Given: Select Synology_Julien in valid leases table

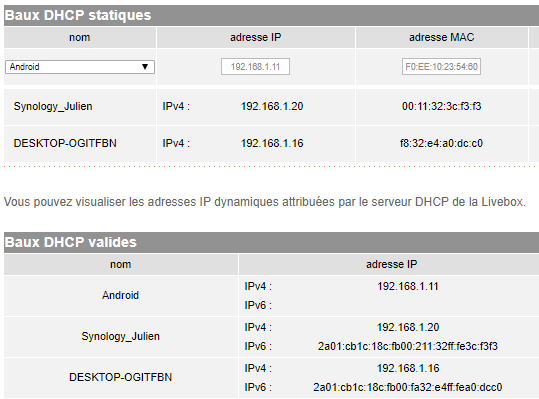Looking at the screenshot, I should [x=121, y=336].
